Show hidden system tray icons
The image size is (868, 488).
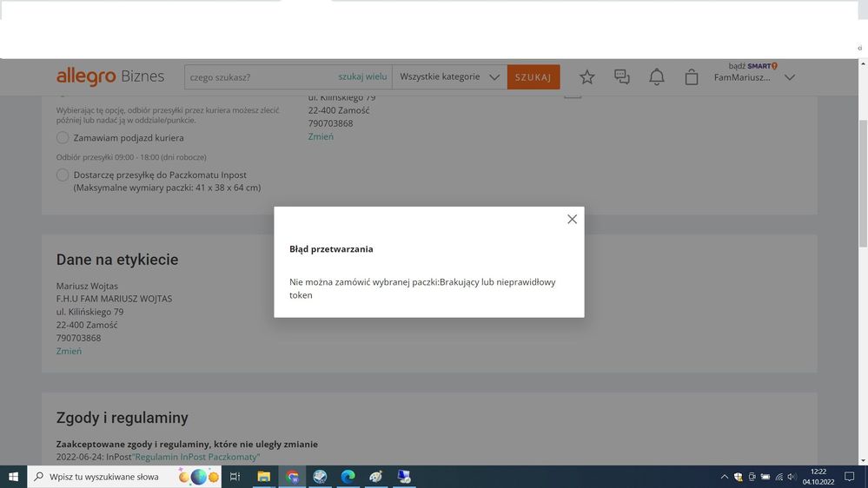[725, 477]
